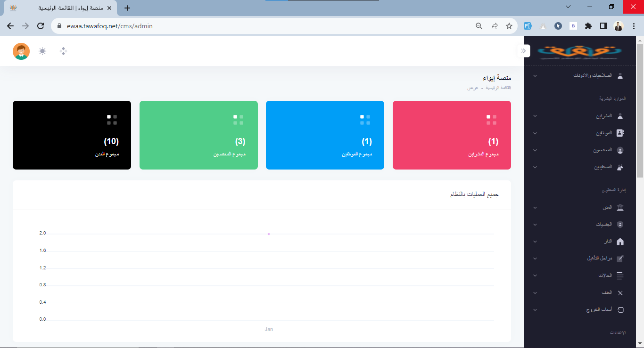The height and width of the screenshot is (348, 644).
Task: Click the bank building icon for المدن
Action: click(x=620, y=208)
